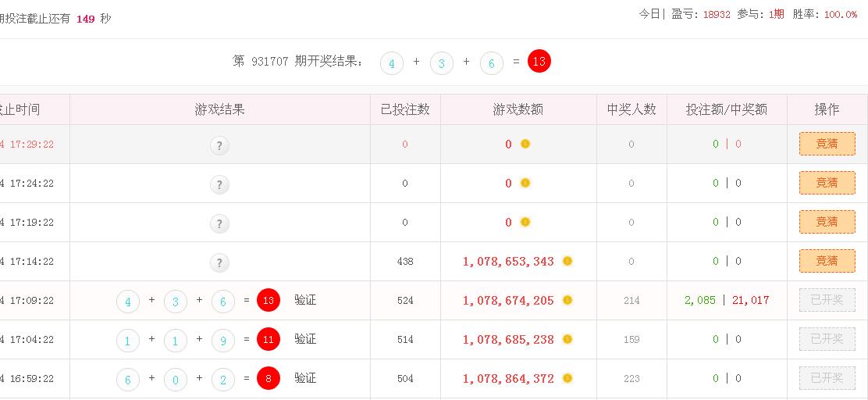
Task: Click 验证 beside the result totaling 8
Action: tap(305, 378)
